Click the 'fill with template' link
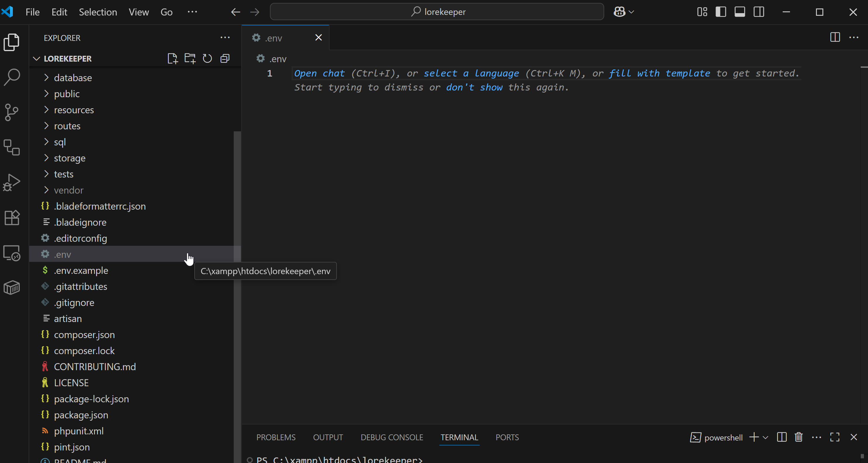 pos(659,73)
